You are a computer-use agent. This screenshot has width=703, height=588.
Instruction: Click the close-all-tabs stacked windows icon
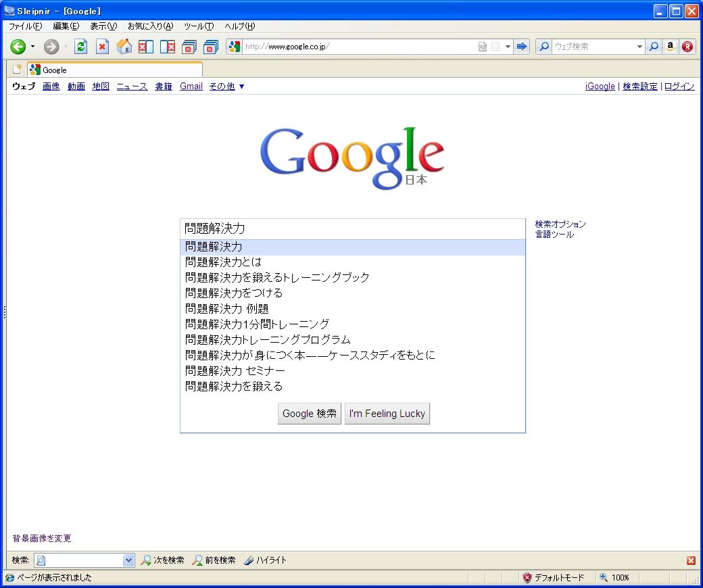pyautogui.click(x=211, y=47)
